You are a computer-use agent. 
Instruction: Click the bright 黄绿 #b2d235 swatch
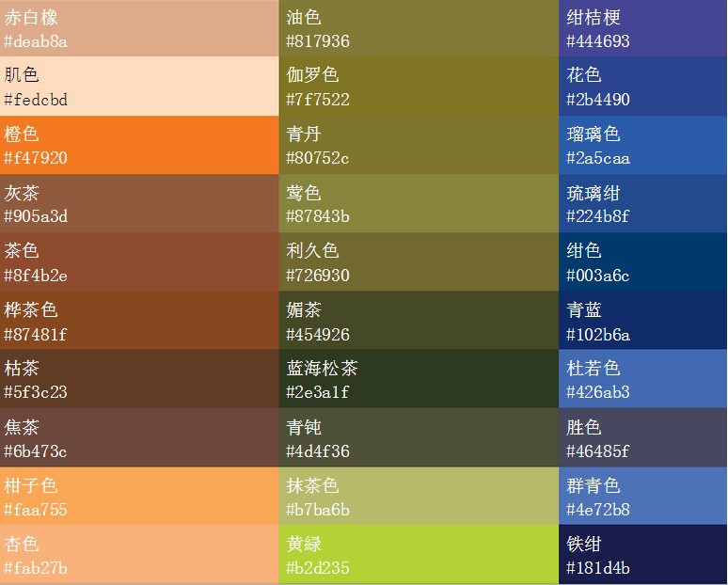(419, 555)
